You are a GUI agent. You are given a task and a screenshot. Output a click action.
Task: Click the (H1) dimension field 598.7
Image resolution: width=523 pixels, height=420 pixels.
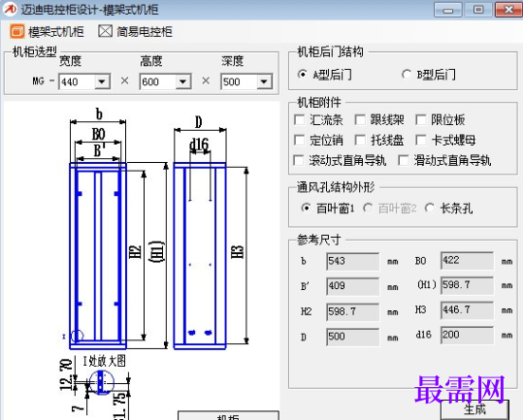pyautogui.click(x=467, y=285)
